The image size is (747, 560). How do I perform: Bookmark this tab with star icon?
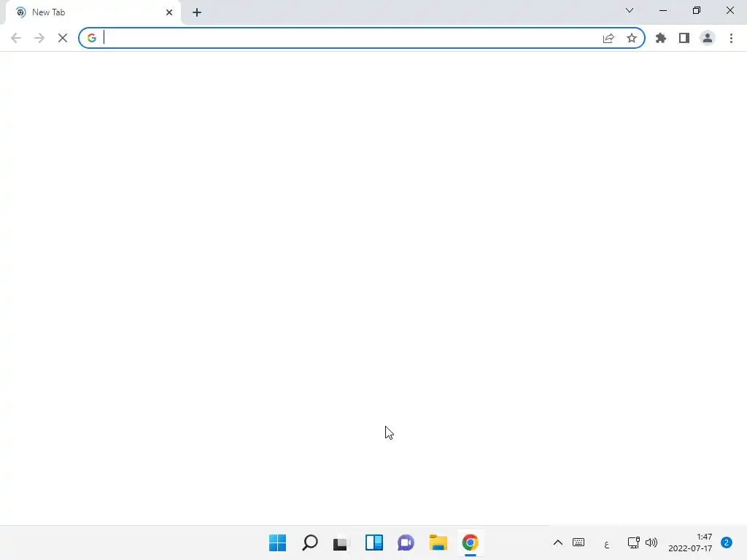(x=632, y=38)
